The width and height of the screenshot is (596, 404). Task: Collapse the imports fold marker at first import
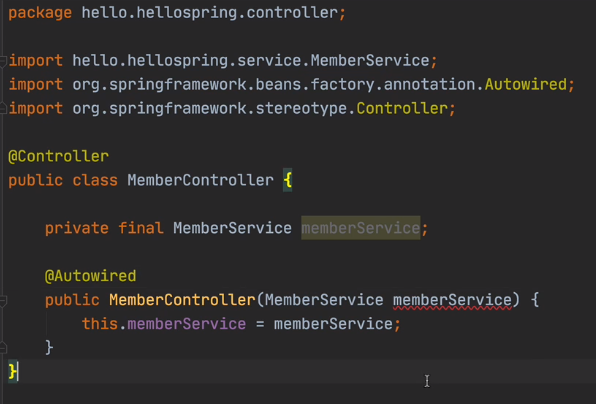click(3, 61)
